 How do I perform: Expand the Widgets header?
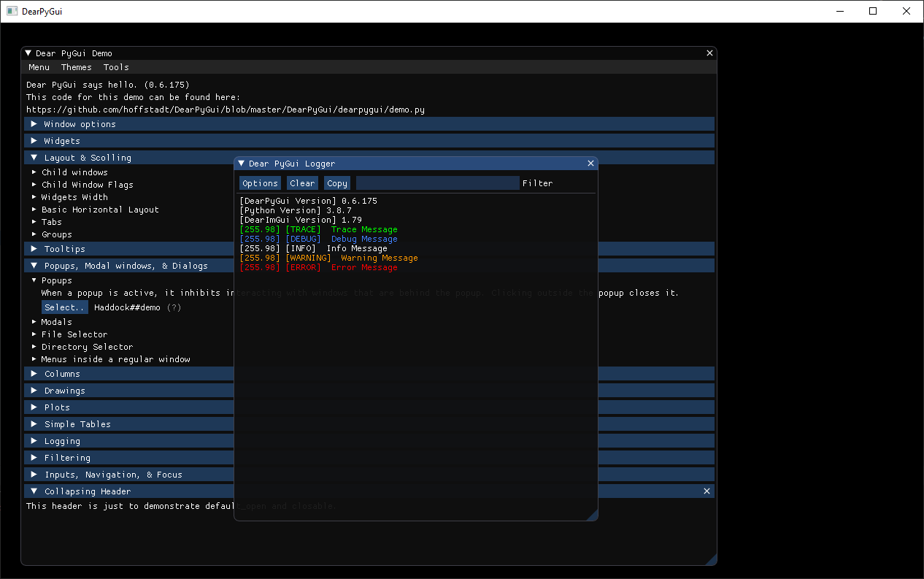(369, 141)
